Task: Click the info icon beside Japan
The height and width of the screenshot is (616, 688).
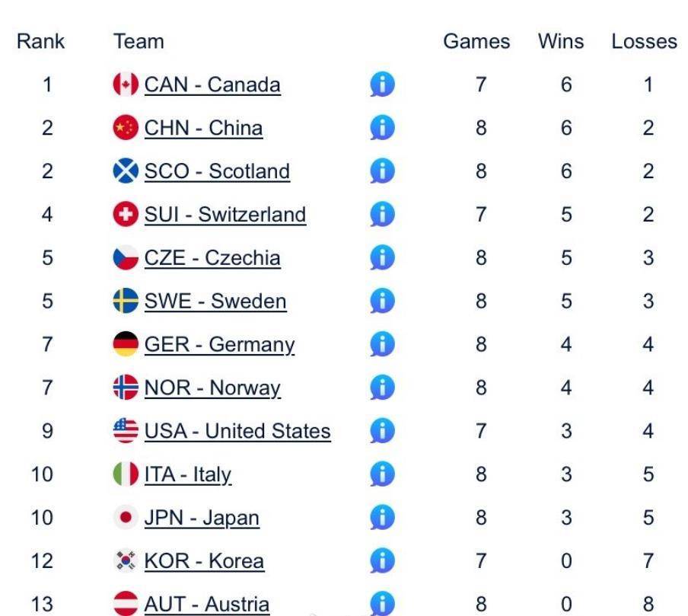Action: [382, 519]
